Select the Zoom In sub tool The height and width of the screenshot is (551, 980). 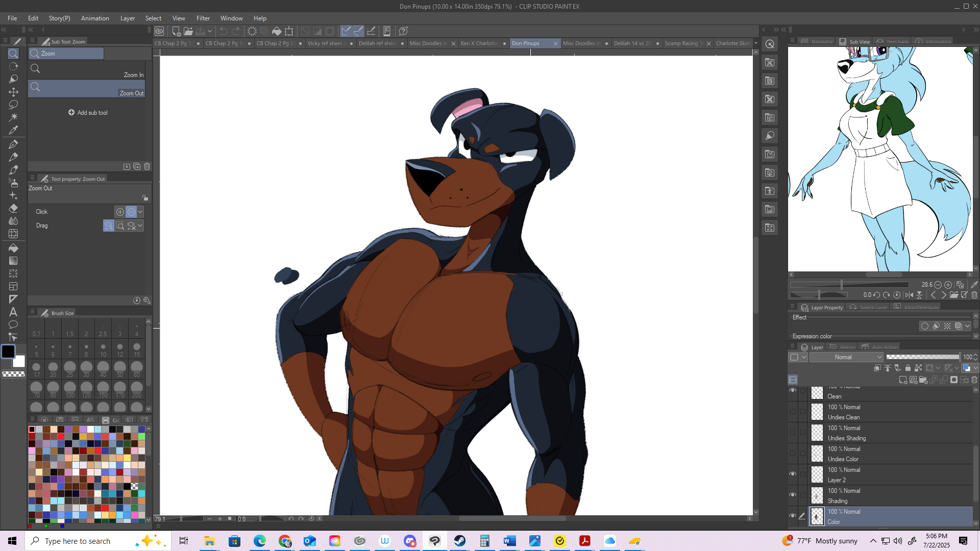[x=87, y=70]
